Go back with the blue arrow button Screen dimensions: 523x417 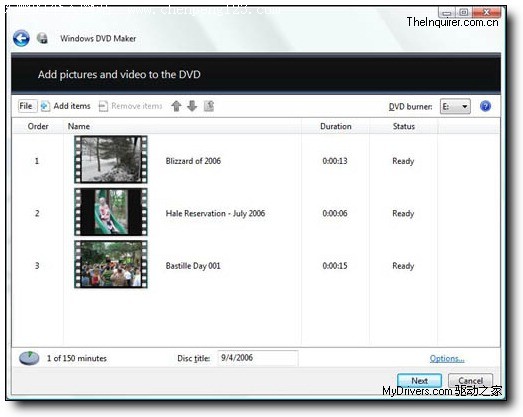click(x=21, y=38)
